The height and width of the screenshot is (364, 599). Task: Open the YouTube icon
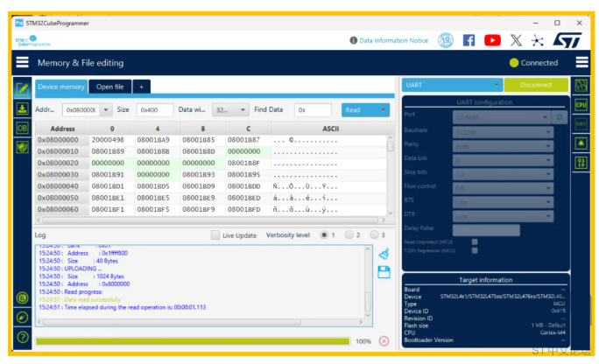pyautogui.click(x=492, y=40)
